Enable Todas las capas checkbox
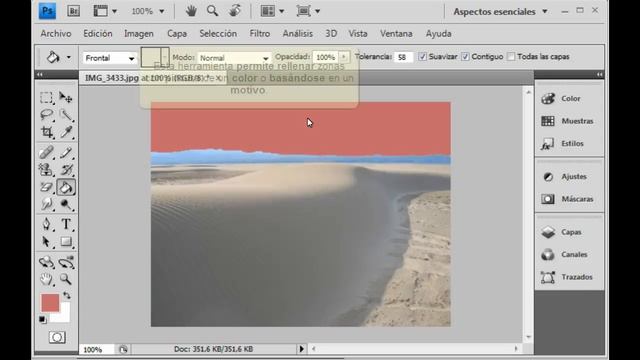Viewport: 640px width, 360px height. pyautogui.click(x=511, y=57)
